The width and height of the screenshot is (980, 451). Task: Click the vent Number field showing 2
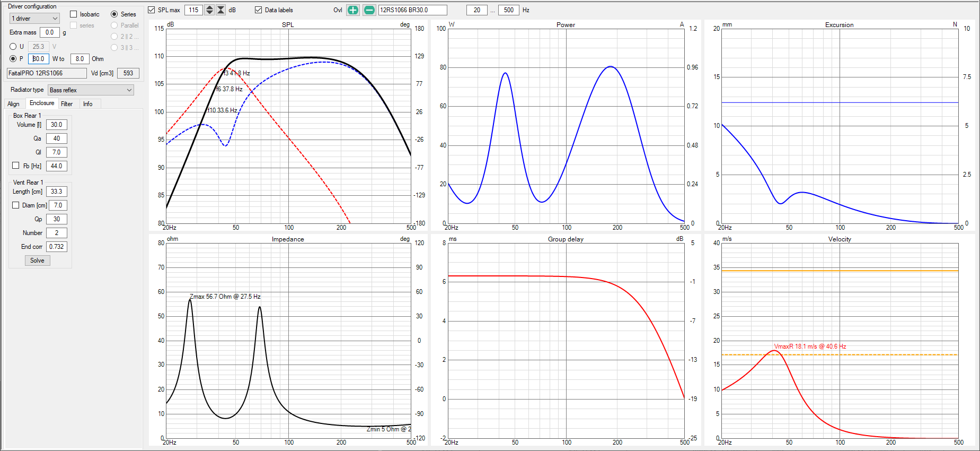pyautogui.click(x=57, y=233)
